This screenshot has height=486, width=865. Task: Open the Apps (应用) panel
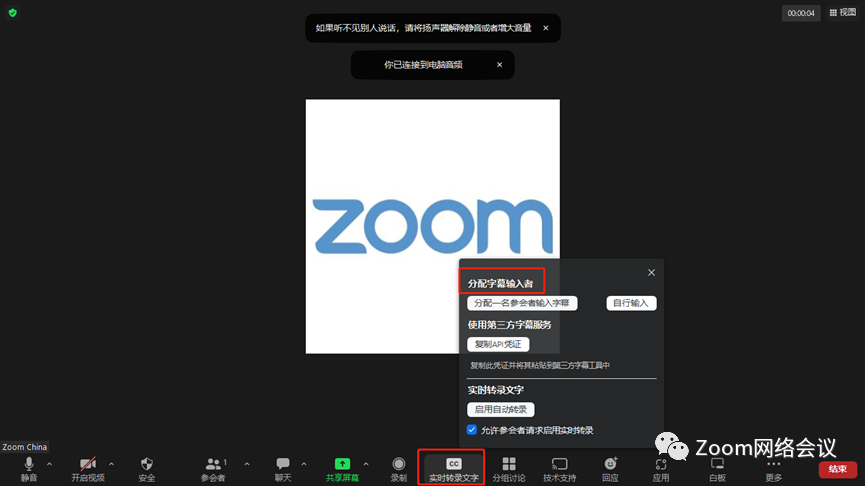tap(661, 469)
